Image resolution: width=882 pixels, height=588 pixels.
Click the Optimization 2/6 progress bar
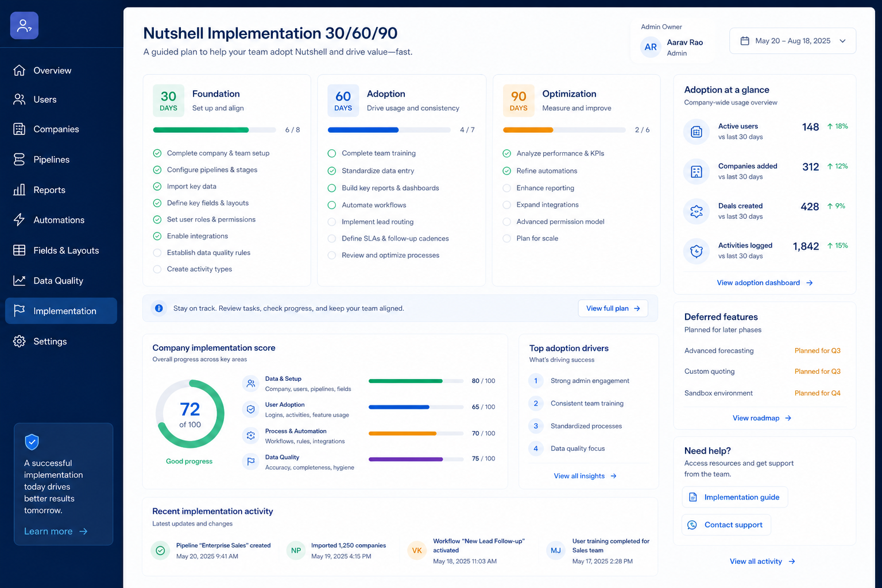point(564,130)
